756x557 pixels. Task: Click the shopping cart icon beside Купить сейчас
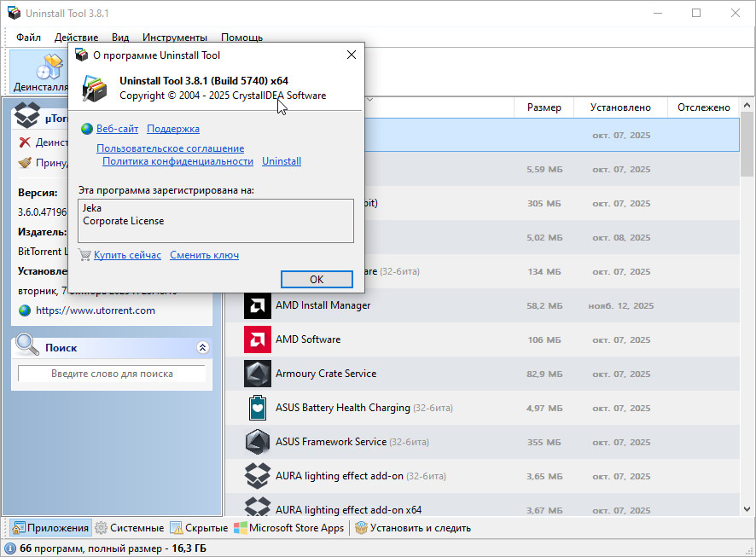pyautogui.click(x=84, y=255)
